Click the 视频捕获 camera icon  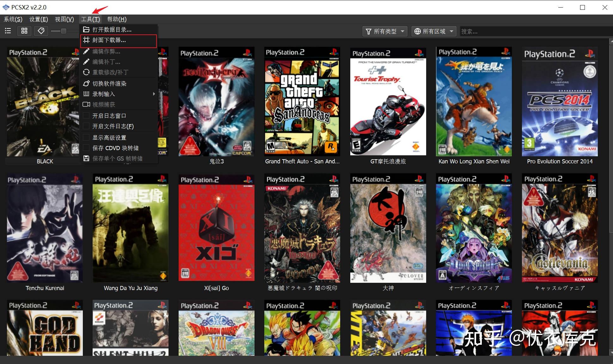coord(86,104)
